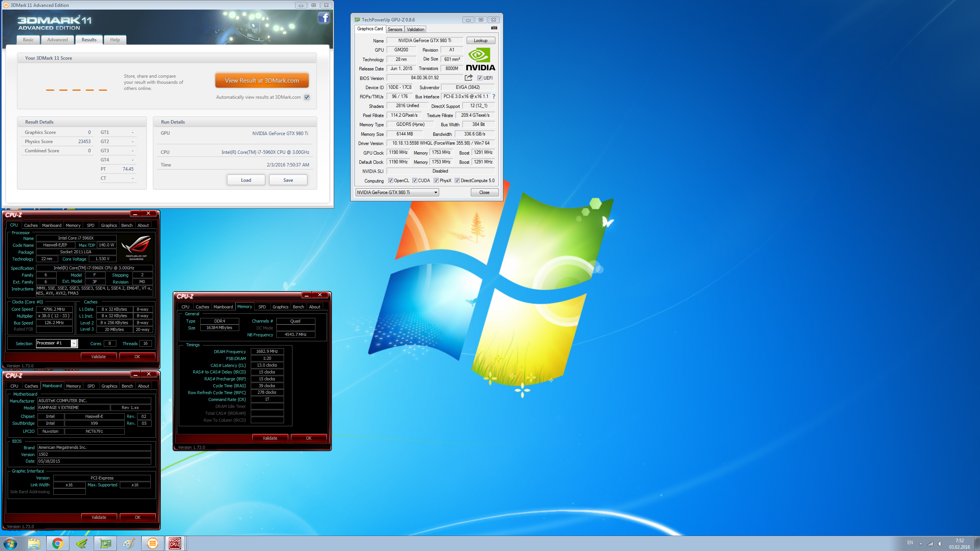
Task: Switch to ROG CPU-Z taskbar icon
Action: (175, 543)
